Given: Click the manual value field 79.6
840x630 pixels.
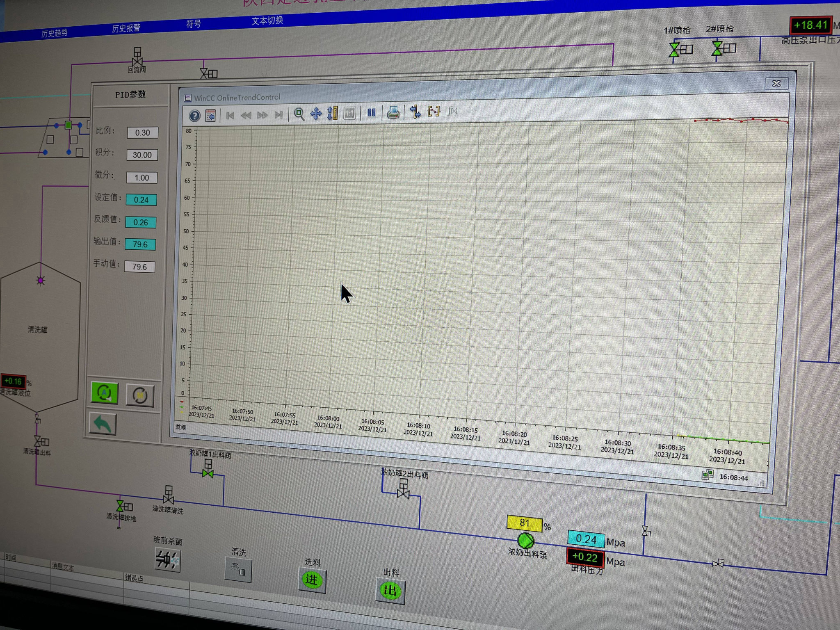Looking at the screenshot, I should [x=139, y=267].
